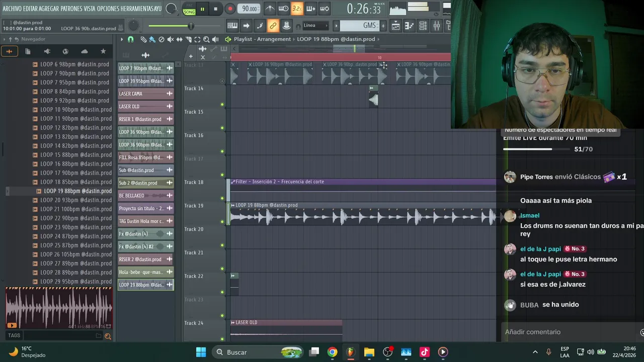Collapse the Navegador browser arrow
Screen dimensions: 644x362
pos(5,39)
